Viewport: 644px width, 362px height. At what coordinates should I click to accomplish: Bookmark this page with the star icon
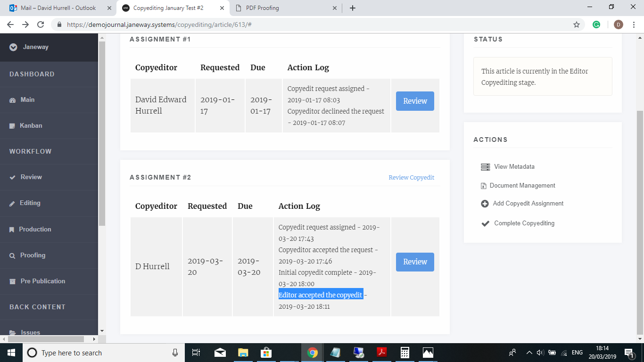click(x=576, y=25)
